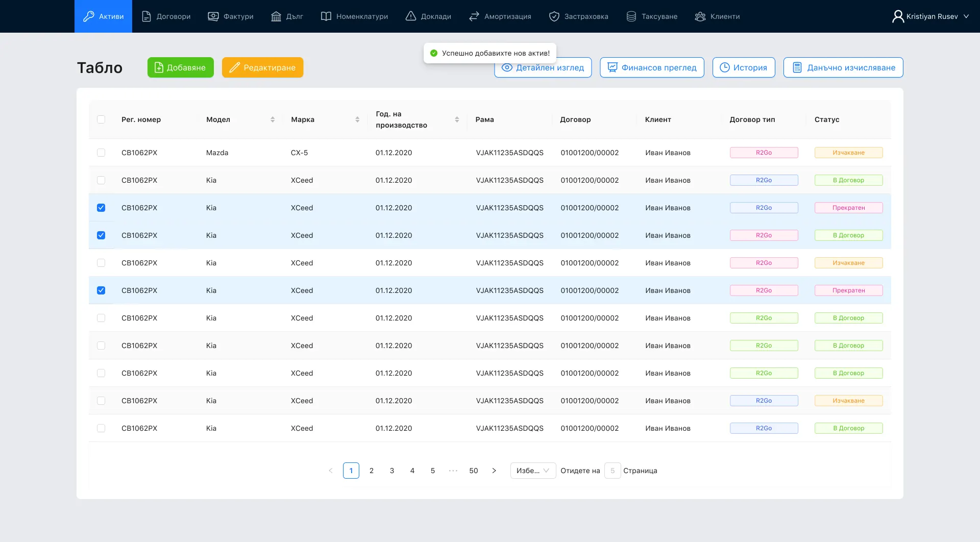Click the Дълг bank building icon
The image size is (980, 542).
276,16
